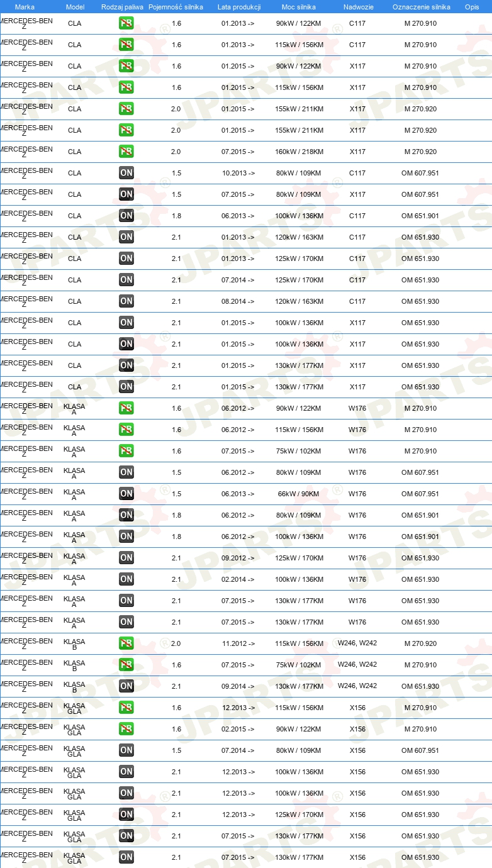Click petrol icon of KLASA A 75kW / 102KM row
Screen dimensions: 492x868
pos(126,452)
